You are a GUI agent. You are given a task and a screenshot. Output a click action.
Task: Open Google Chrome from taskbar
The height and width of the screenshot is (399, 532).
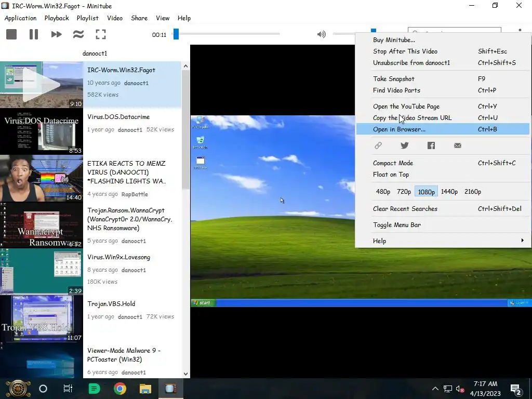tap(120, 389)
